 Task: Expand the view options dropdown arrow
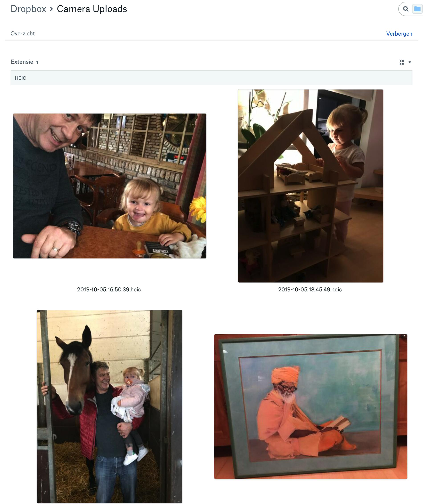coord(410,62)
